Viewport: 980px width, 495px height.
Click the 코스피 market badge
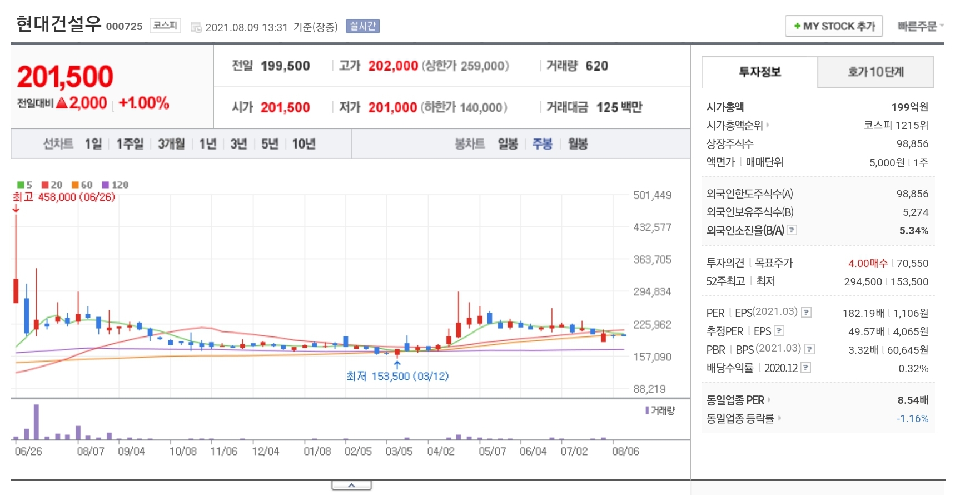click(x=165, y=26)
